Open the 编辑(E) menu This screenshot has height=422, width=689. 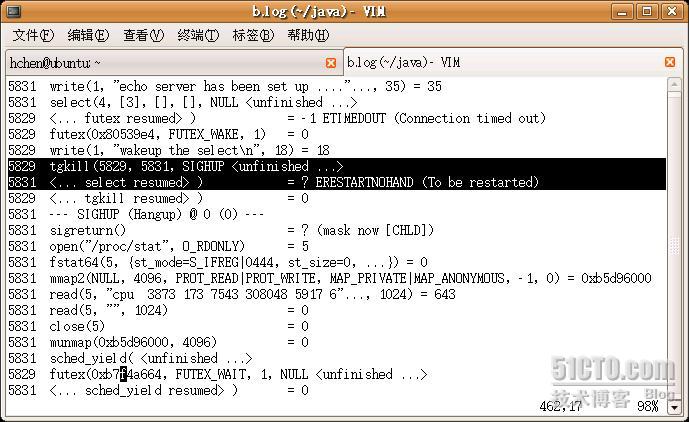point(88,35)
